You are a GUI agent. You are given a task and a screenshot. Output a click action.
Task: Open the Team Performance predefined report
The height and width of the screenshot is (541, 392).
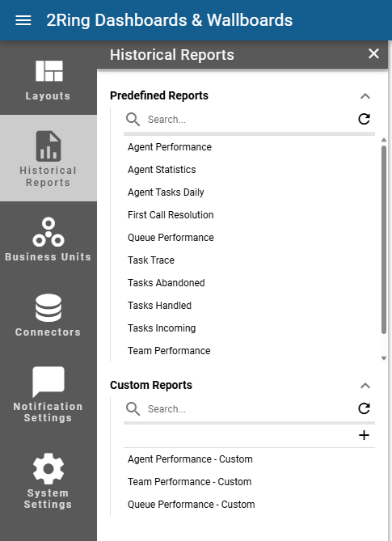[169, 350]
